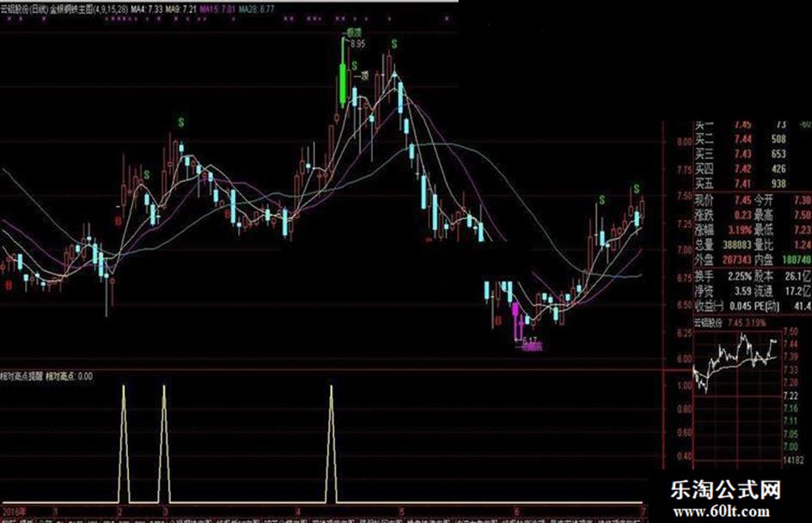
Task: Click the 涨幅 3.19% percent change
Action: (739, 230)
